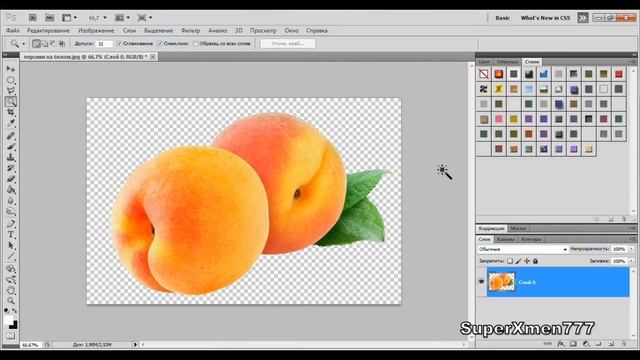Image resolution: width=640 pixels, height=360 pixels.
Task: Click the Допуск tolerance input field
Action: click(x=104, y=44)
